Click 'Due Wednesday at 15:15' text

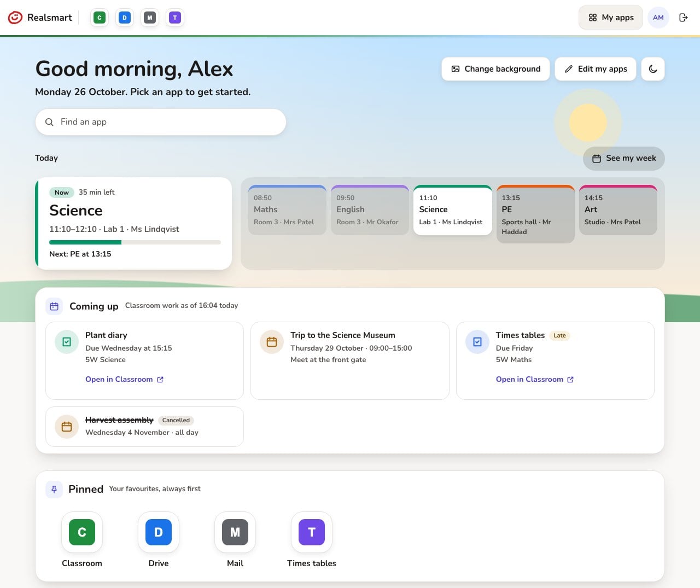coord(129,348)
